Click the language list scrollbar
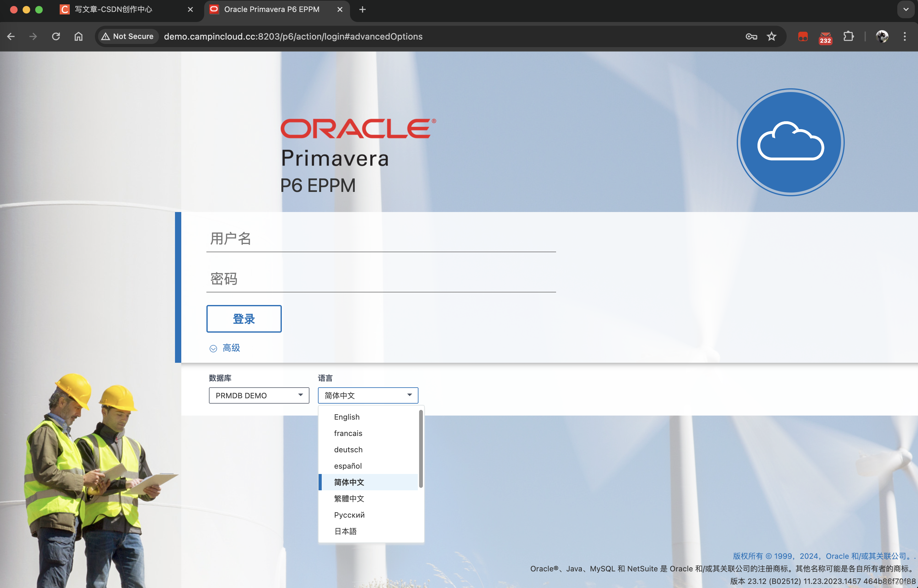Image resolution: width=918 pixels, height=588 pixels. coord(421,449)
